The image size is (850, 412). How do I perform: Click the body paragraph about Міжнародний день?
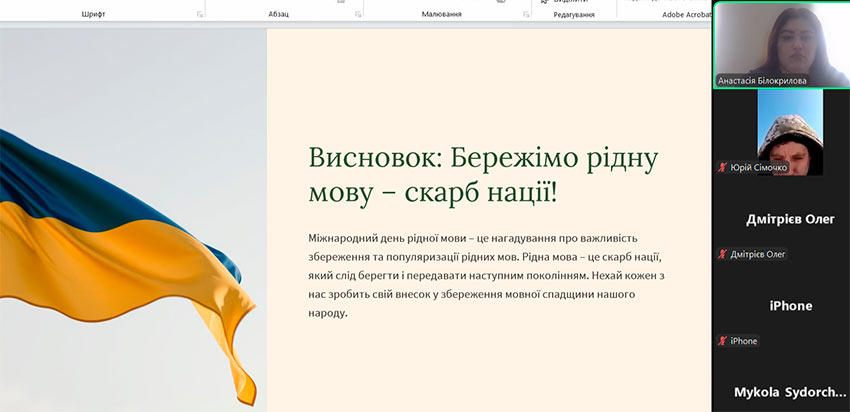[x=486, y=275]
